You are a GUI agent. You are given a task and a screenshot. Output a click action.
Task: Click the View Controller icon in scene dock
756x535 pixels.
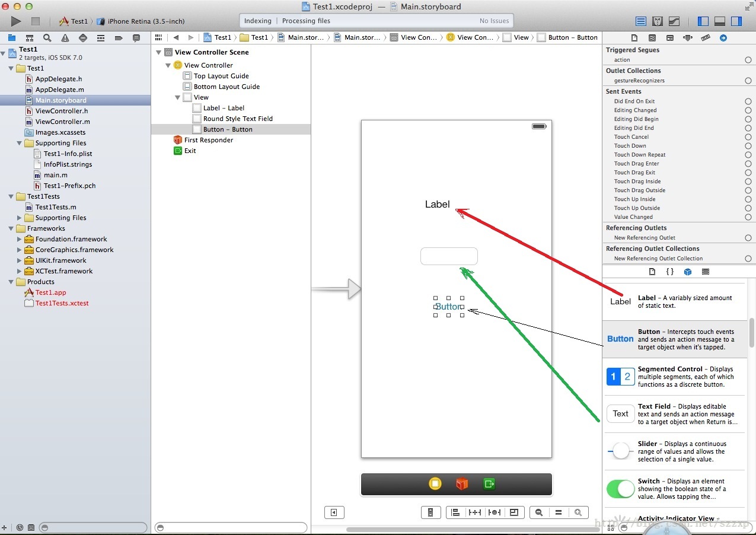click(x=435, y=484)
